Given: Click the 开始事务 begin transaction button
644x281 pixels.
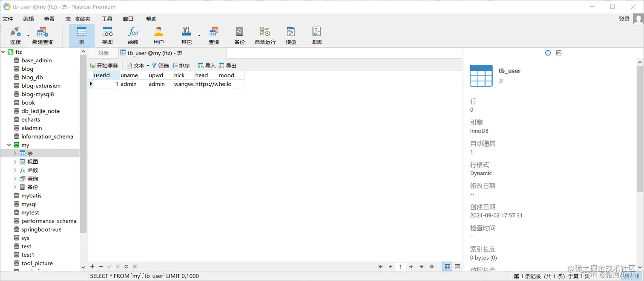Looking at the screenshot, I should pyautogui.click(x=104, y=66).
